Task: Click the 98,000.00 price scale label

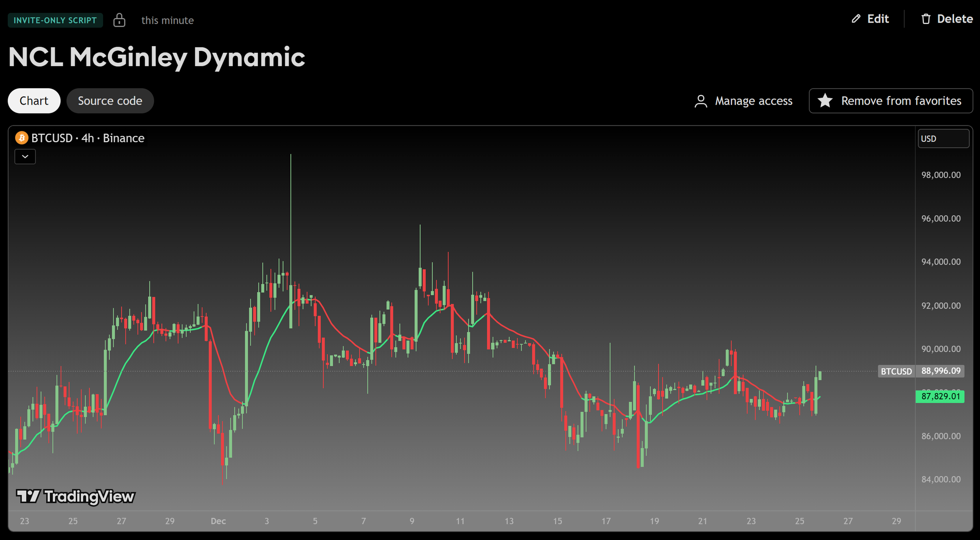Action: tap(941, 175)
